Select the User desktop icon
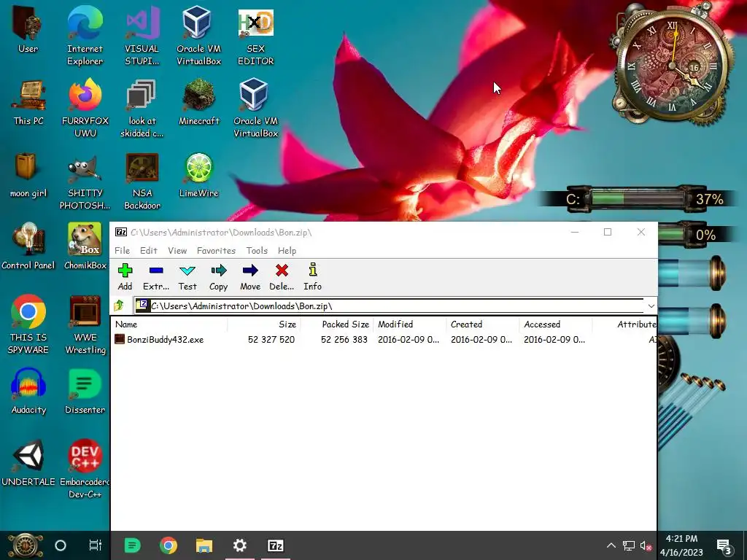Image resolution: width=747 pixels, height=560 pixels. [28, 31]
